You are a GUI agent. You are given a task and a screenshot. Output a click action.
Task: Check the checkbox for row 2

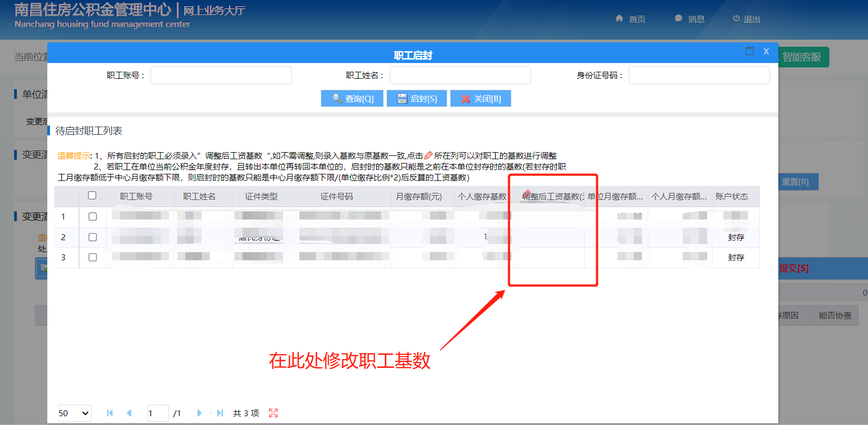pos(92,237)
